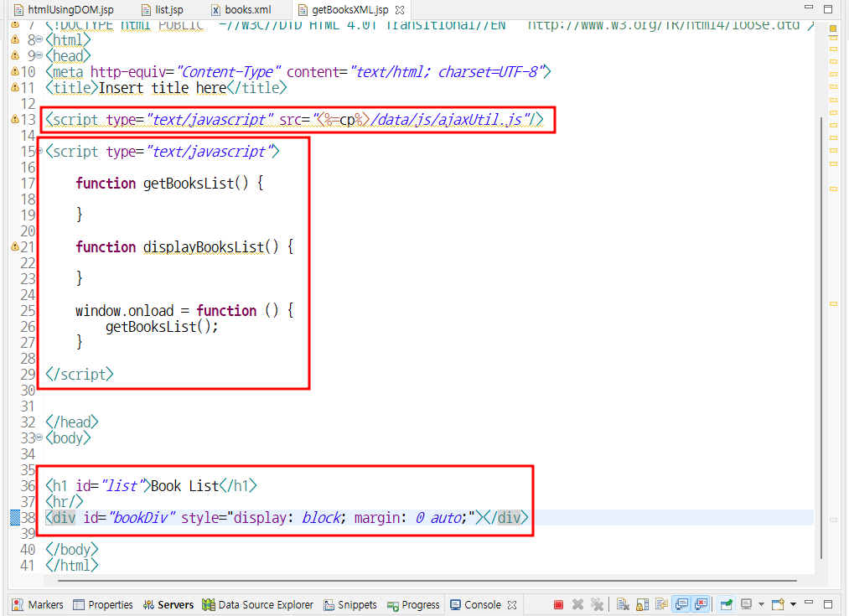Click the Data Source Explorer view icon
The width and height of the screenshot is (849, 616).
click(x=209, y=604)
